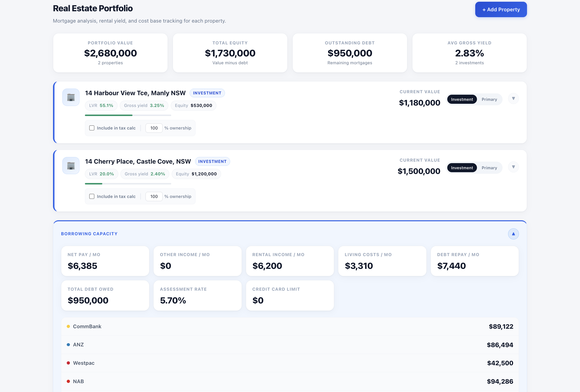Click the LVR 55.1% chip
This screenshot has height=392, width=580.
101,105
